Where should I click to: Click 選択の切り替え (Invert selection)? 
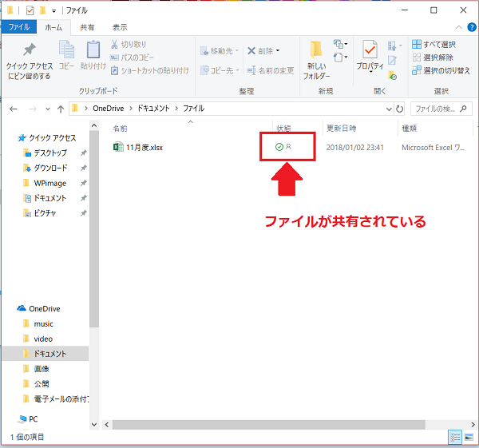click(x=441, y=70)
